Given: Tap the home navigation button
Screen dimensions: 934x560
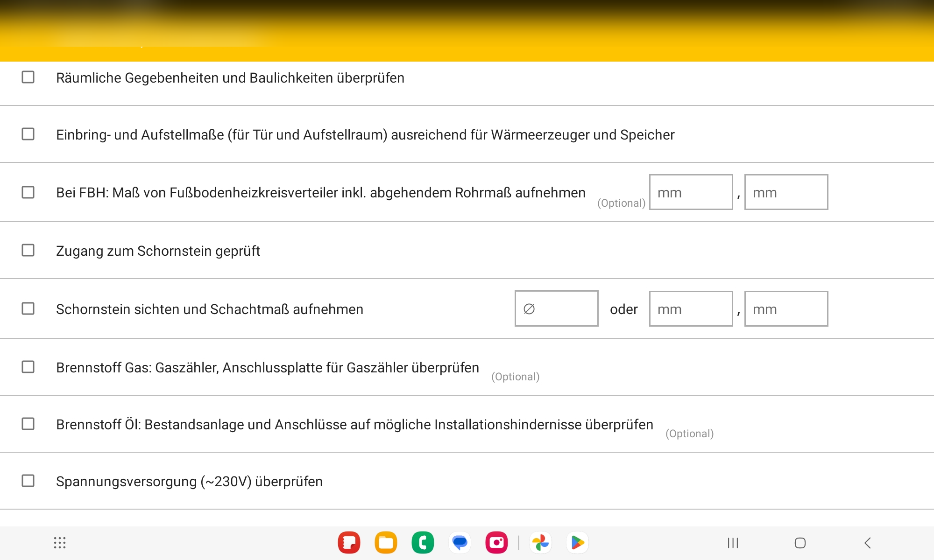Looking at the screenshot, I should [800, 543].
